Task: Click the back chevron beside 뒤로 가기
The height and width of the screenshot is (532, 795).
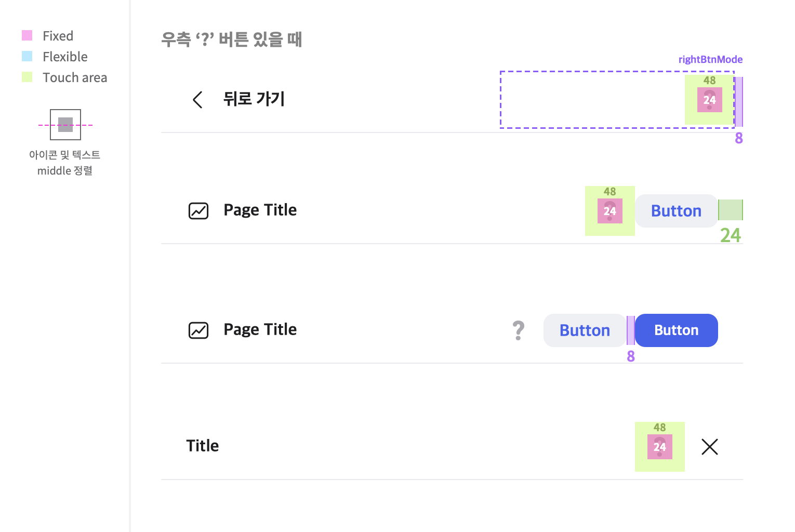Action: (197, 100)
